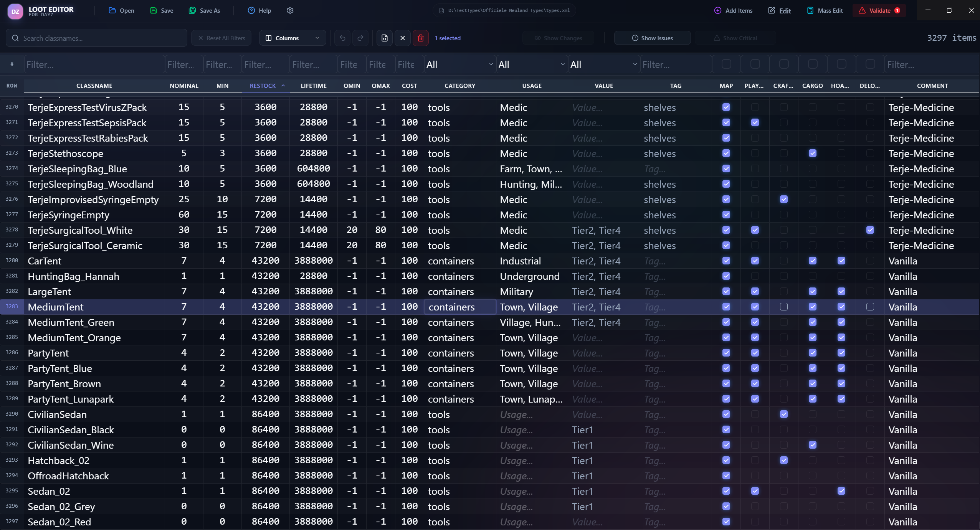This screenshot has width=980, height=530.
Task: View the XML source of selected item
Action: [384, 38]
